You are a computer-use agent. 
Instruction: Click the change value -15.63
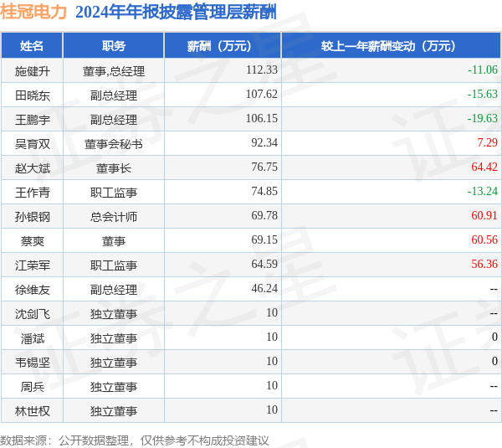[483, 95]
